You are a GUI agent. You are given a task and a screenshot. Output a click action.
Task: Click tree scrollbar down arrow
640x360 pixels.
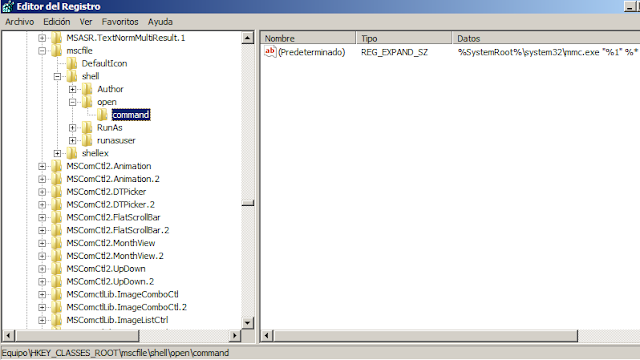247,323
